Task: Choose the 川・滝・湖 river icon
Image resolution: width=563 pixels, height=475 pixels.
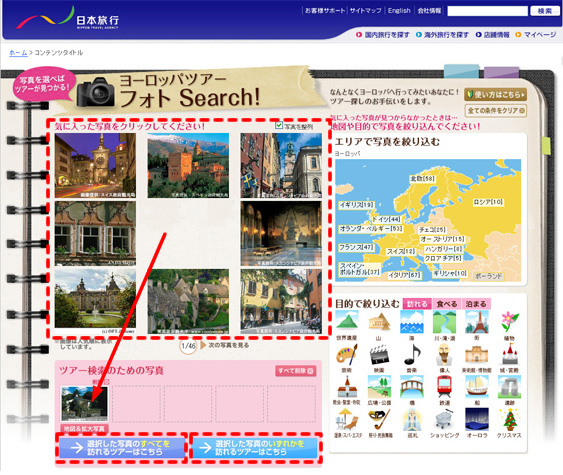Action: coord(445,321)
